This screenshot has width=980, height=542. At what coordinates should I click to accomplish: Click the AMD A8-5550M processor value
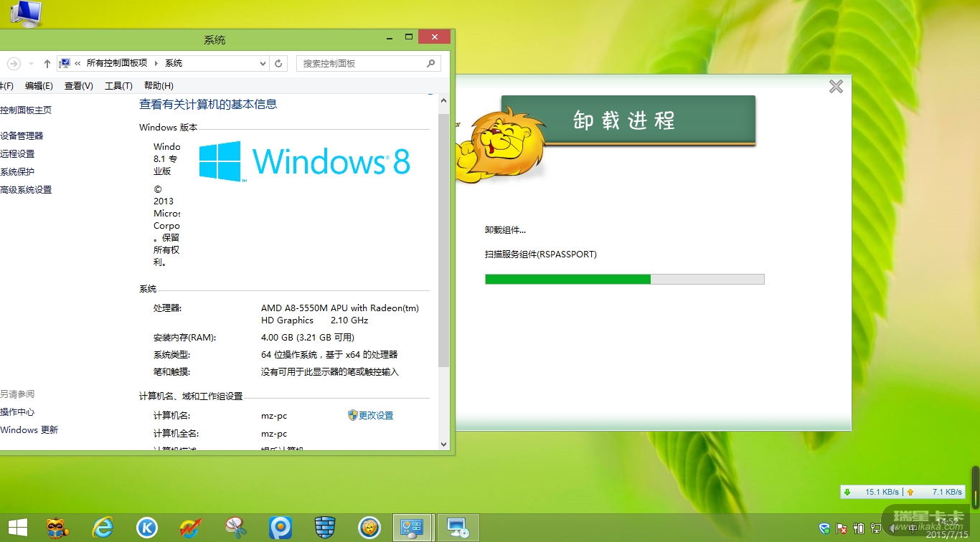click(x=340, y=314)
